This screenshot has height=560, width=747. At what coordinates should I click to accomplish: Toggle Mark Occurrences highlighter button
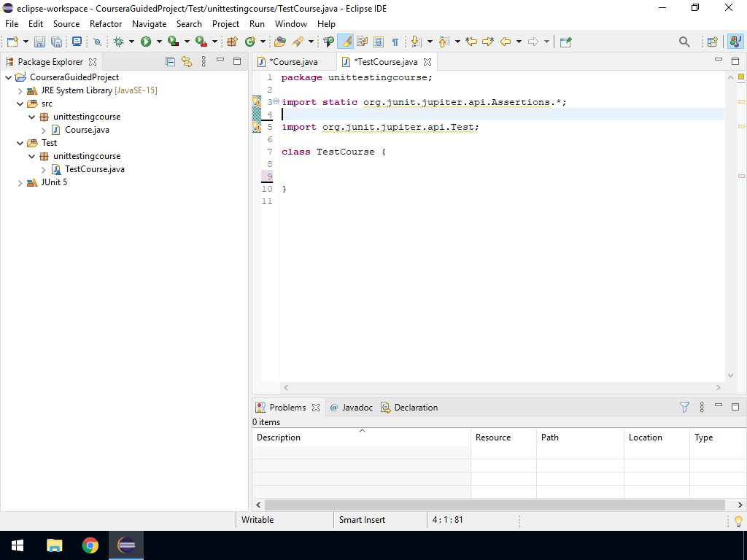coord(346,42)
